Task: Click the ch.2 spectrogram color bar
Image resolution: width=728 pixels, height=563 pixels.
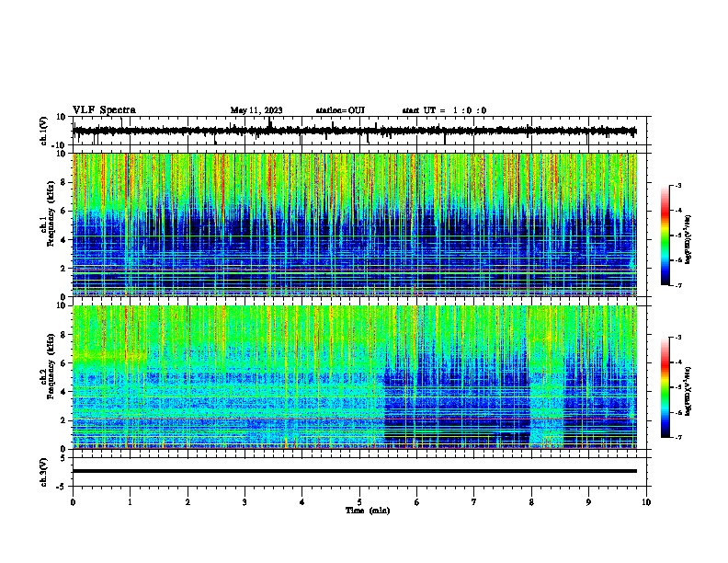Action: [x=665, y=387]
